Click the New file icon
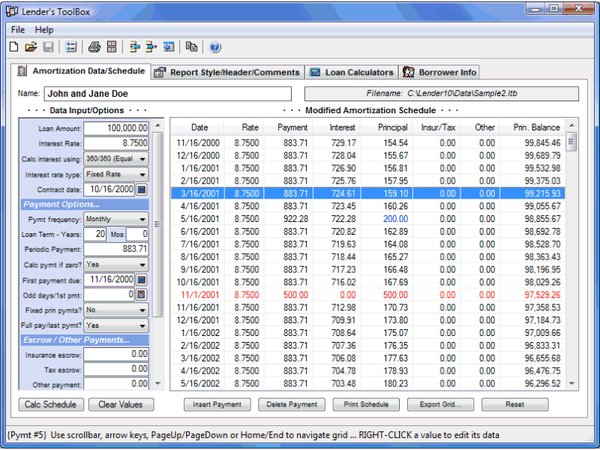The width and height of the screenshot is (600, 450). click(x=16, y=47)
